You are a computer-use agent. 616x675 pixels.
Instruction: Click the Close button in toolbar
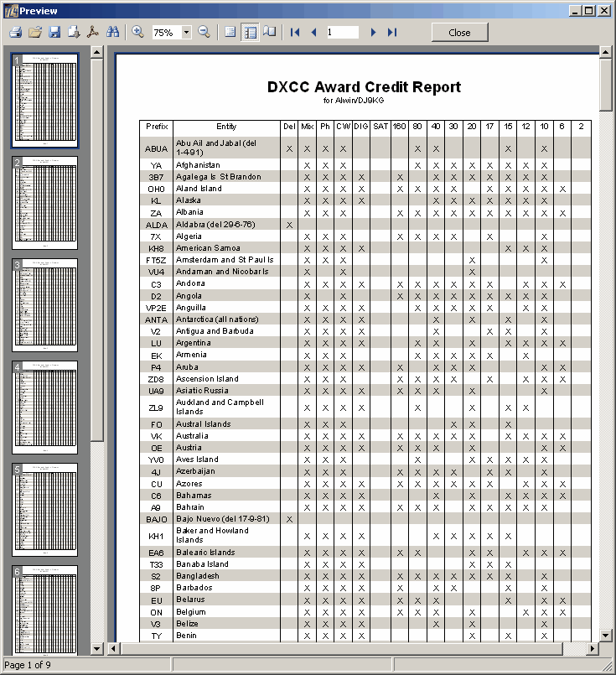pos(459,33)
